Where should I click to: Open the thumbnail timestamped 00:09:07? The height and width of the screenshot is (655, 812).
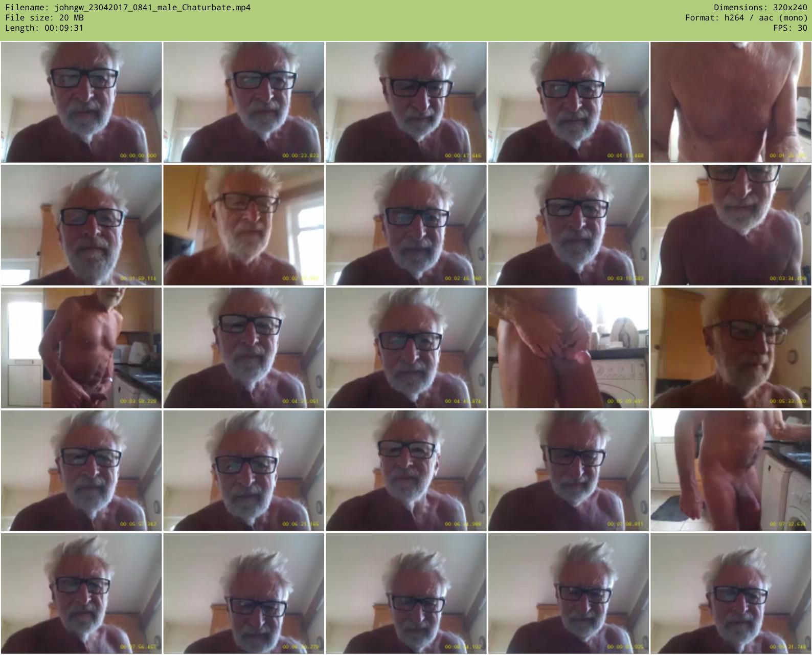569,594
